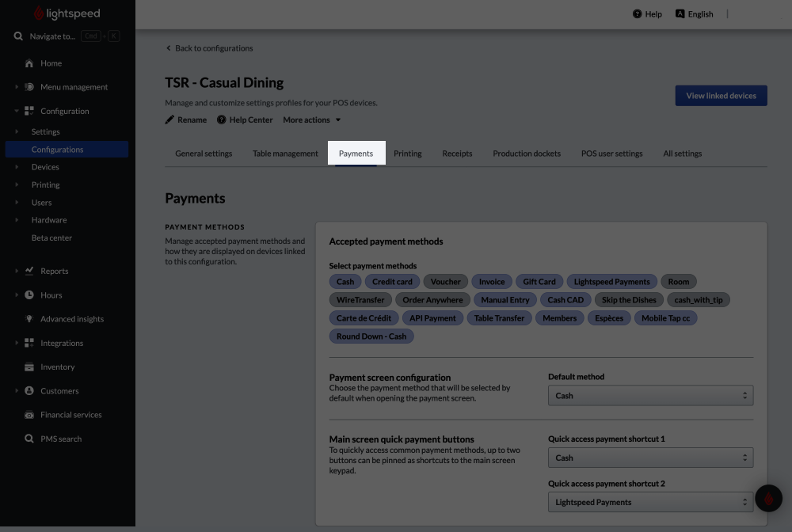Click the Menu management icon
The width and height of the screenshot is (792, 532).
(29, 87)
